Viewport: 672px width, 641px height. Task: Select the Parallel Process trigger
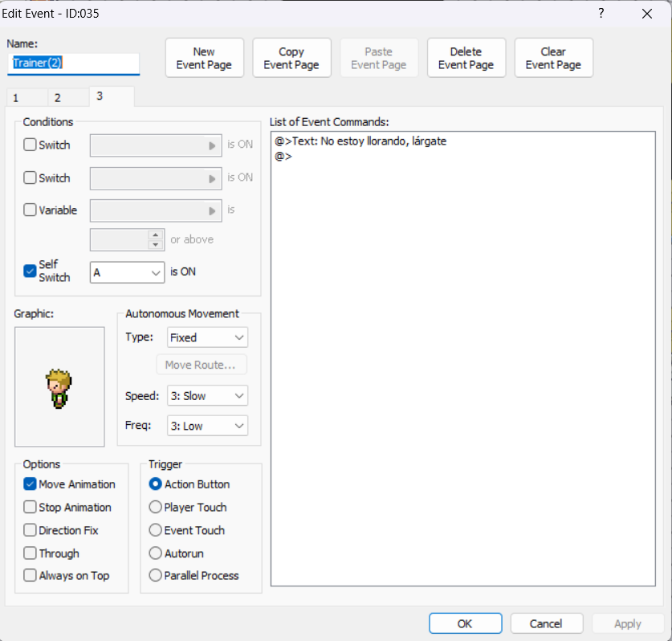coord(156,576)
